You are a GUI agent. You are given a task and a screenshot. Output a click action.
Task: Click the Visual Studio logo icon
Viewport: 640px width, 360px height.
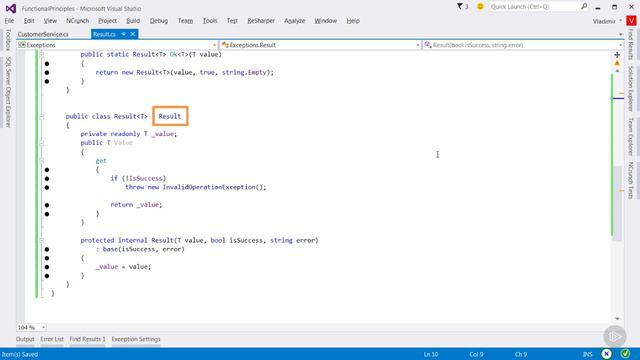(x=11, y=8)
